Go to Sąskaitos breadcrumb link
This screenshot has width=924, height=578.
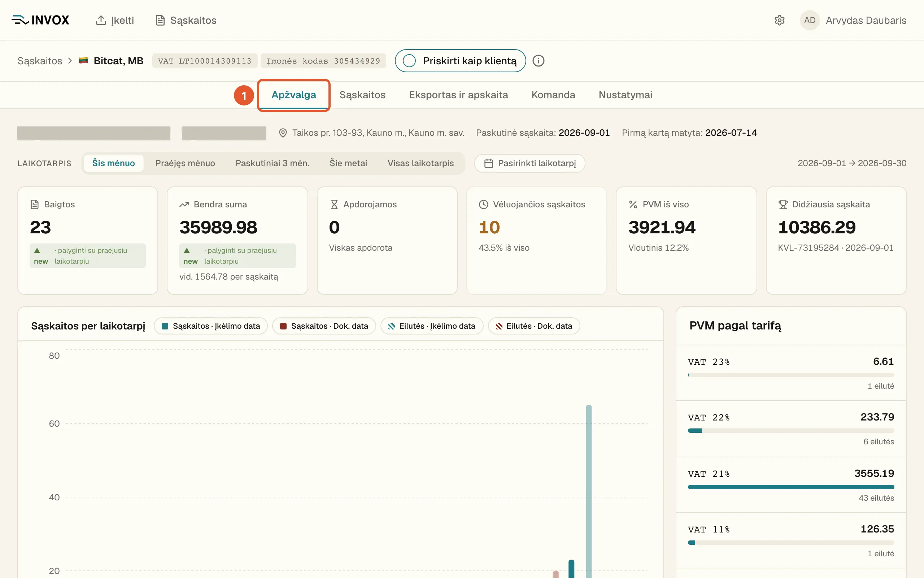[40, 61]
